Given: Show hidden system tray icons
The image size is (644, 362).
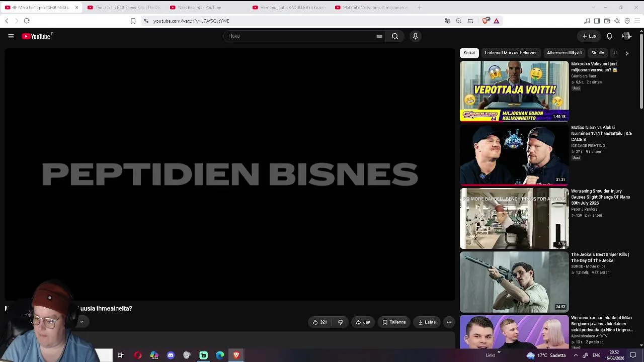Looking at the screenshot, I should (576, 355).
